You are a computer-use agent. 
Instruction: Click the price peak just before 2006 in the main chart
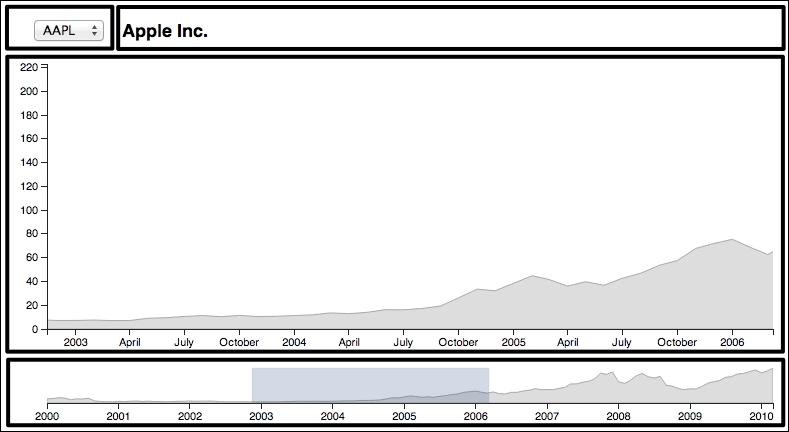click(732, 240)
